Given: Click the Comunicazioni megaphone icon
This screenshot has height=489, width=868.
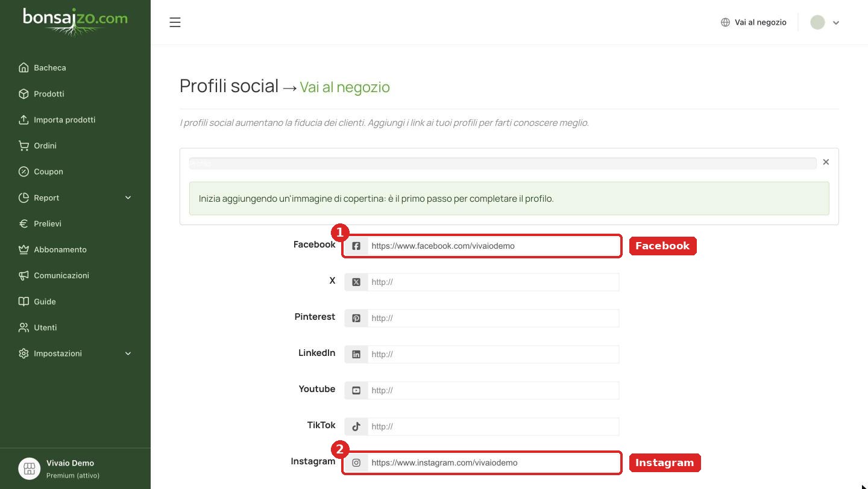Looking at the screenshot, I should click(x=24, y=275).
